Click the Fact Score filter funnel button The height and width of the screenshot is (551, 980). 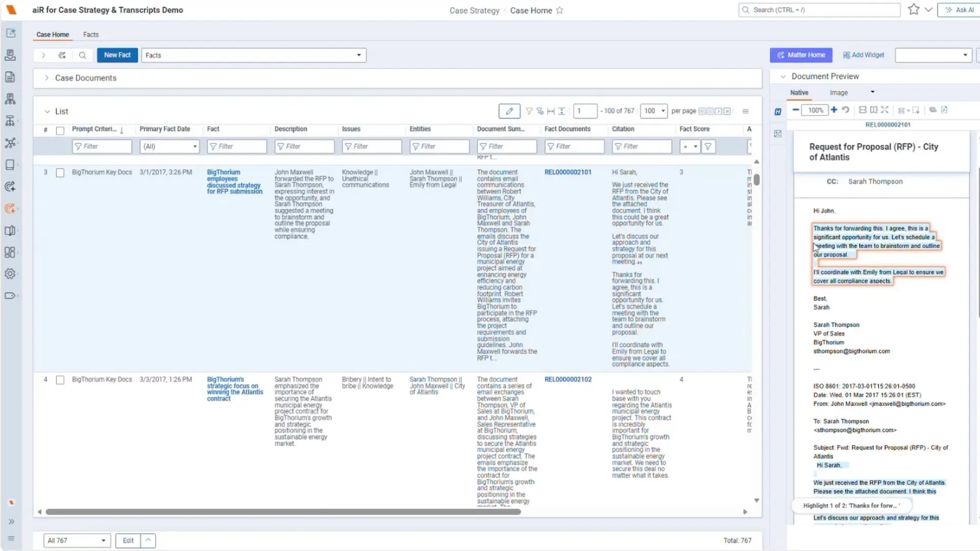[x=708, y=146]
